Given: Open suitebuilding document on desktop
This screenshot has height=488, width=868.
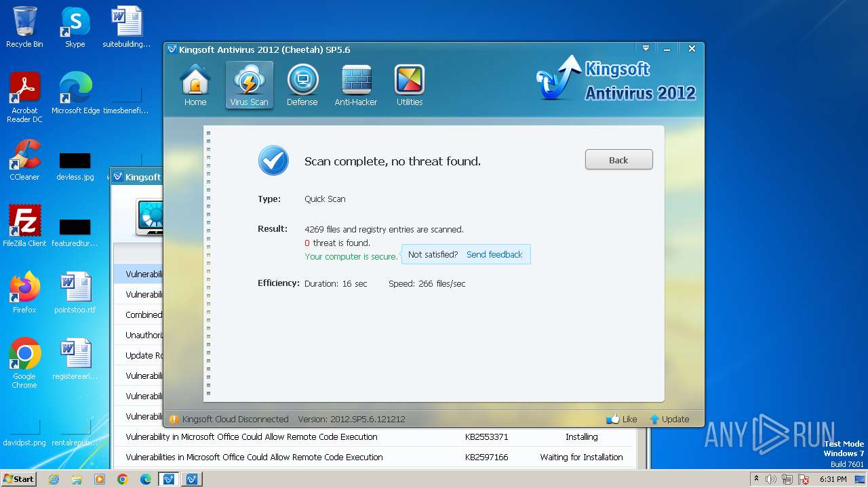Looking at the screenshot, I should pyautogui.click(x=127, y=27).
